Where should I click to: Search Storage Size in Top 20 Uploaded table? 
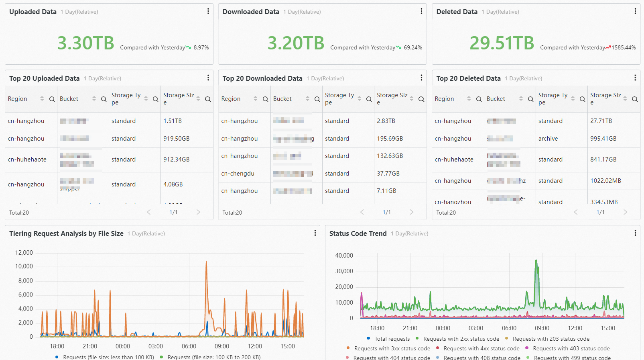(x=208, y=99)
